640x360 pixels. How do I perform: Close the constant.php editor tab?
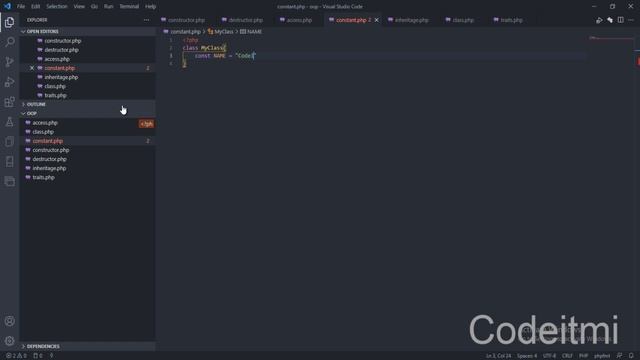coord(376,20)
